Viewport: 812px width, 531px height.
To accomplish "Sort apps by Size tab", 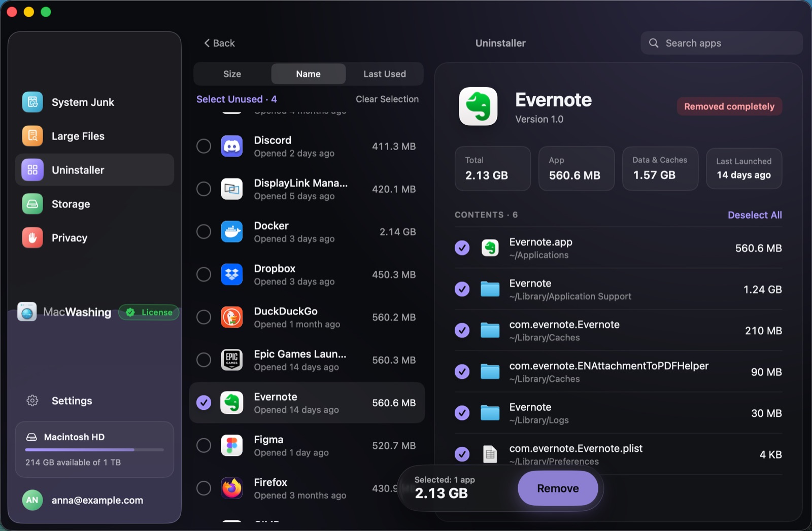I will 232,74.
